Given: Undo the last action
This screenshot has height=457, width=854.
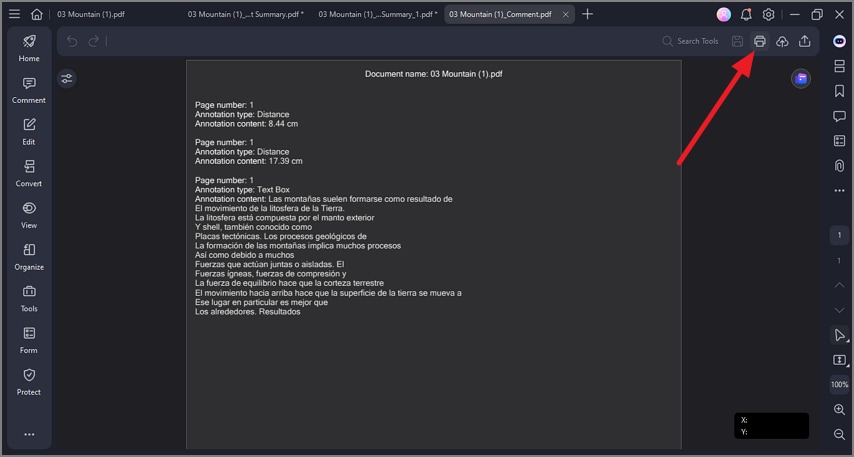Looking at the screenshot, I should tap(72, 41).
